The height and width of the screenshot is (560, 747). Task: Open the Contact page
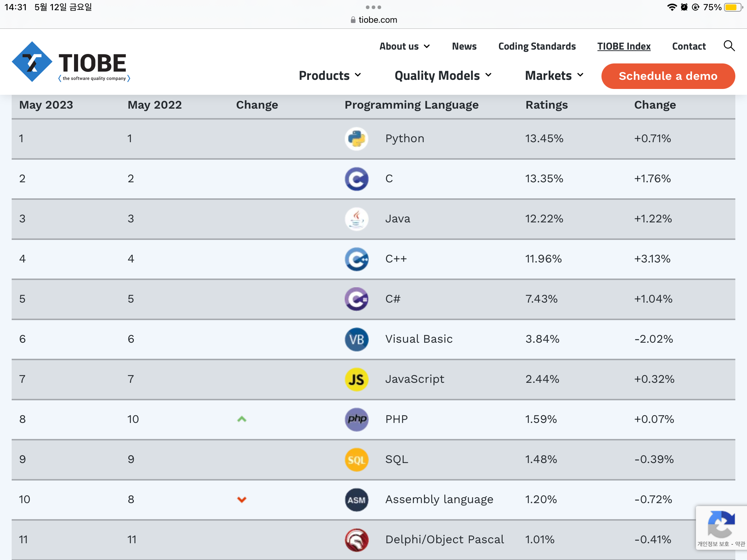[689, 46]
